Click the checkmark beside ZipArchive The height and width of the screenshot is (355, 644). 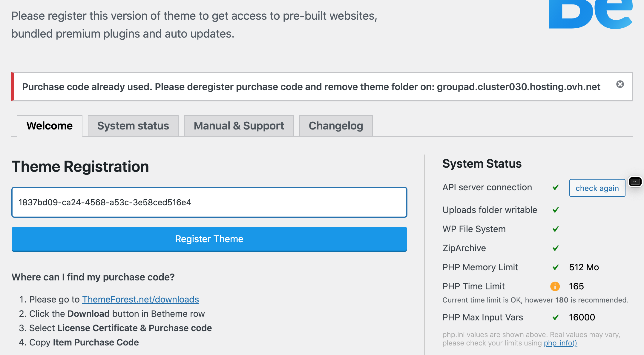[556, 248]
